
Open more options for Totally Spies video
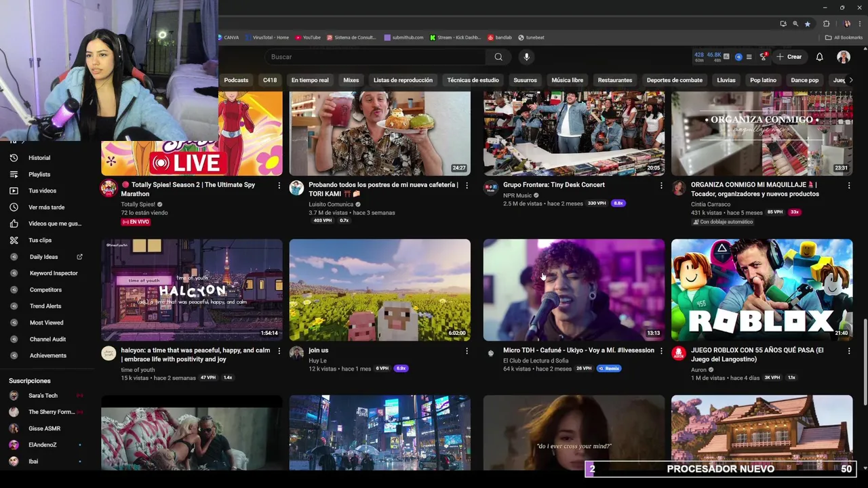coord(279,185)
